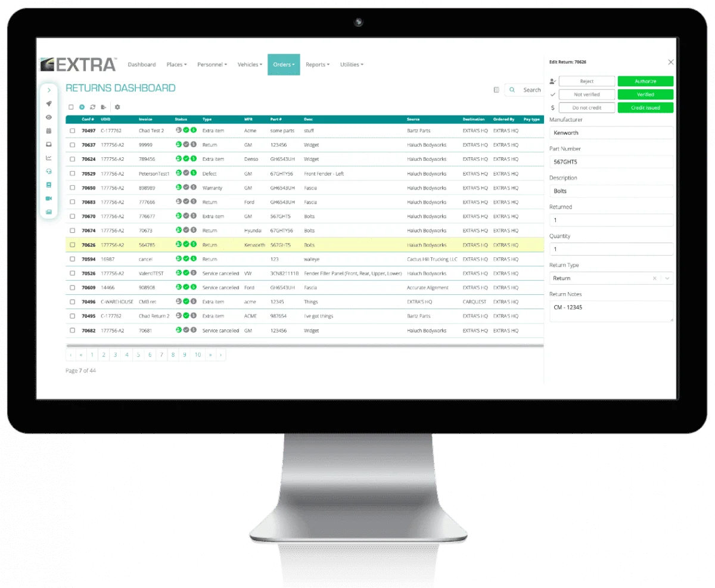The image size is (715, 588).
Task: Open the Reports dropdown menu
Action: [x=317, y=64]
